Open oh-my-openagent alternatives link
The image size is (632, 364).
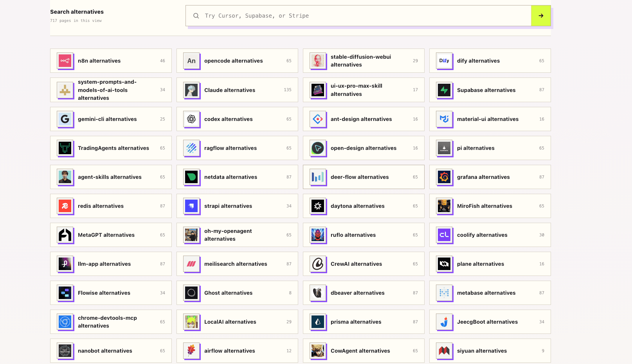click(237, 235)
